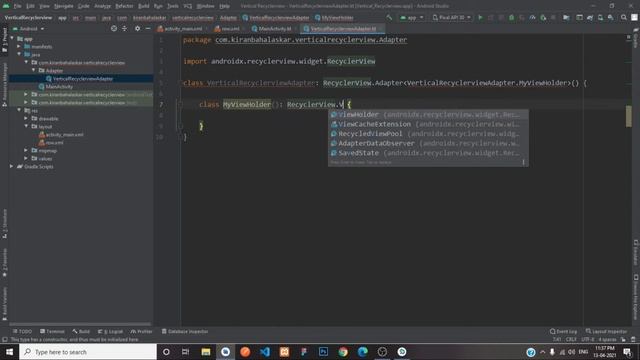Screen dimensions: 640x360
Task: Collapse the layout folder
Action: point(26,126)
